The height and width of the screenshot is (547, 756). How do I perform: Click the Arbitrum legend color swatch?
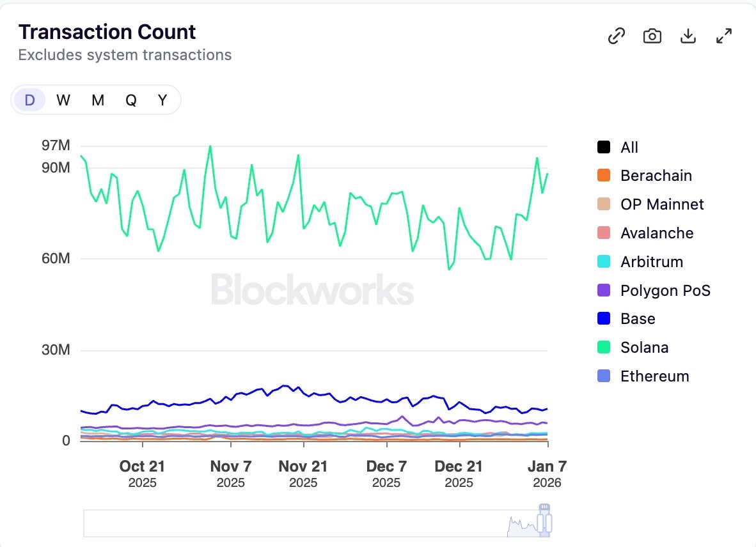(604, 262)
